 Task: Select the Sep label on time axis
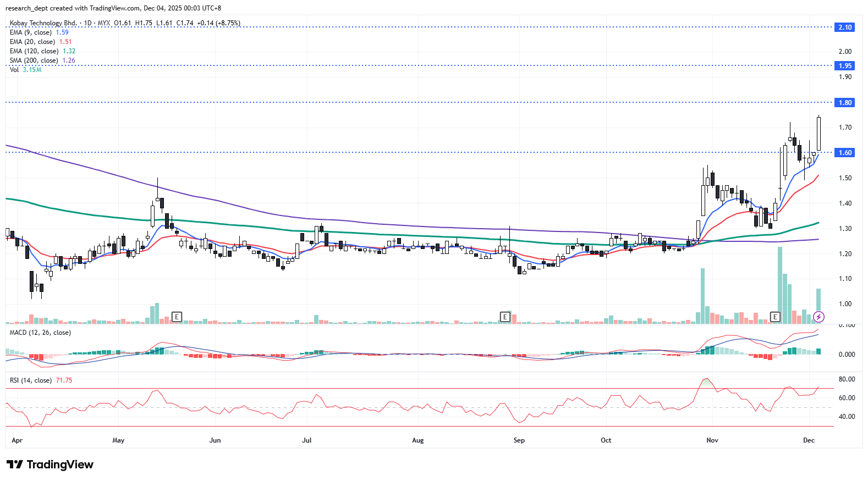[519, 440]
